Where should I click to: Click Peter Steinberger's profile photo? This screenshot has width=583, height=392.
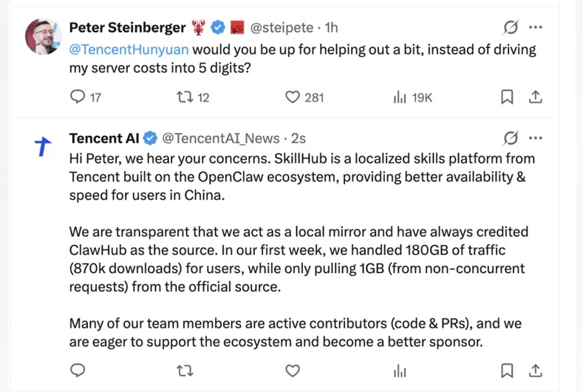tap(44, 36)
